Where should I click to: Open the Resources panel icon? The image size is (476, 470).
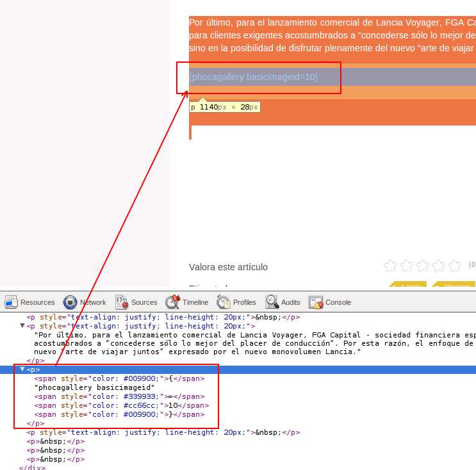click(11, 302)
